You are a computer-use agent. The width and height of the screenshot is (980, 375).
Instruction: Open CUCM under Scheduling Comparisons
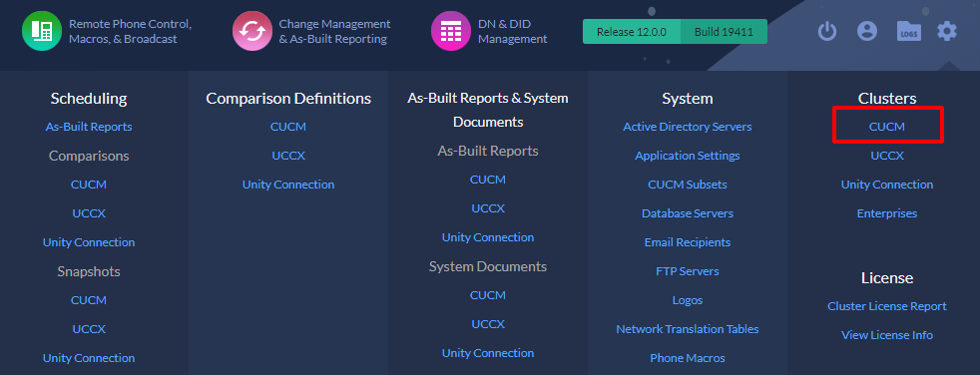89,185
